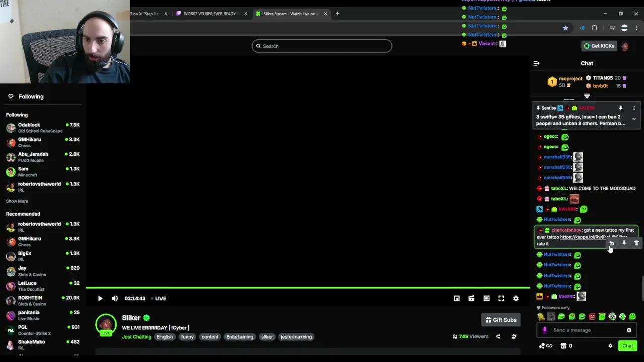Collapse the chat panel icon
Screen dimensions: 644x362
tap(536, 63)
